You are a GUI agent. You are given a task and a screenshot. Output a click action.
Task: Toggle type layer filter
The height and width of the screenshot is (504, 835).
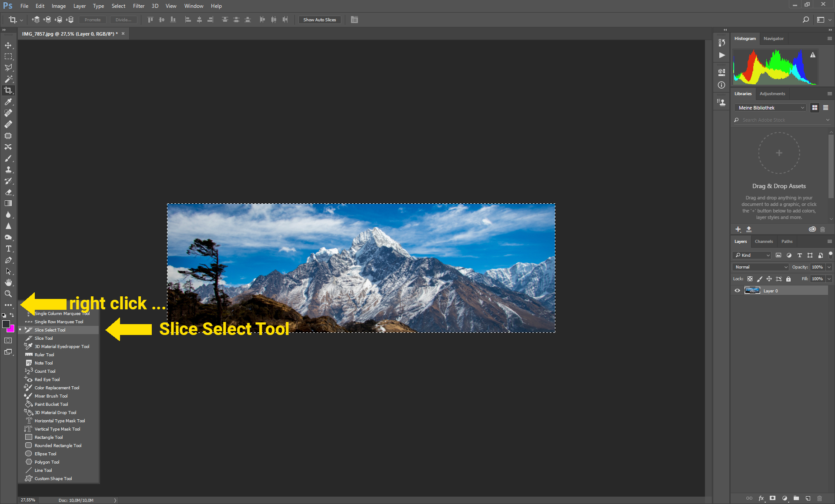click(799, 255)
